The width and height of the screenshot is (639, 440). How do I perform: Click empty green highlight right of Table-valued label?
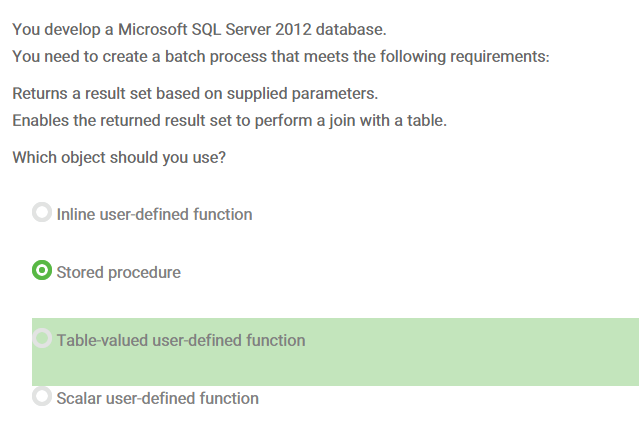pyautogui.click(x=470, y=350)
